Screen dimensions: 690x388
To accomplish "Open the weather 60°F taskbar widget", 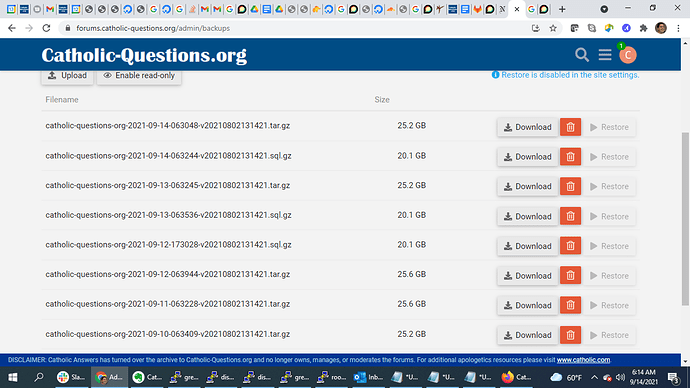I will point(566,377).
